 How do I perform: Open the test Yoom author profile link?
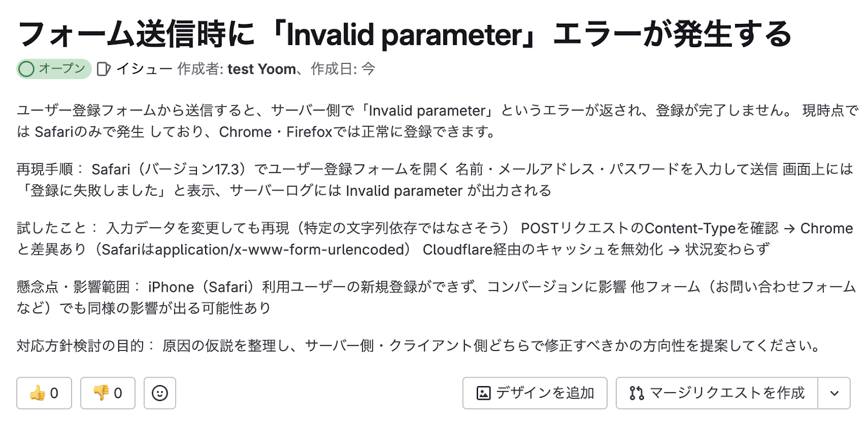(x=261, y=69)
